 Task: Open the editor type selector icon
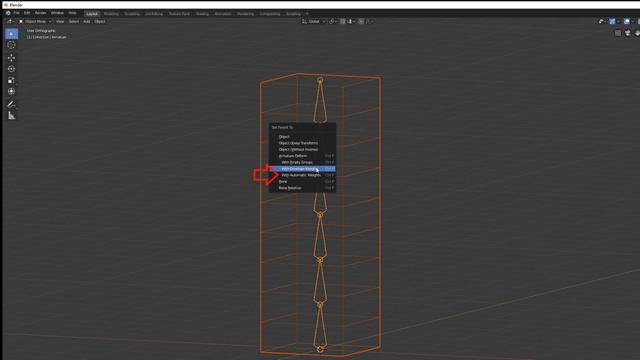[11, 21]
